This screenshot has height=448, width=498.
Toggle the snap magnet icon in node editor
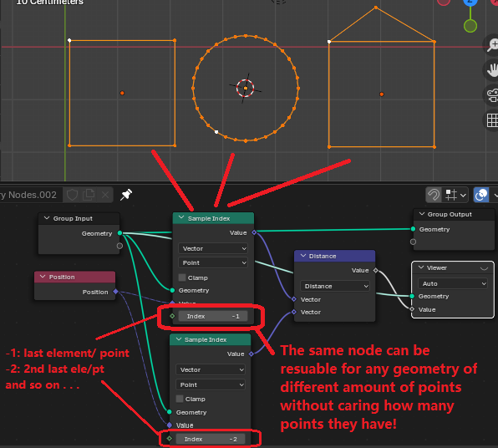pyautogui.click(x=434, y=195)
